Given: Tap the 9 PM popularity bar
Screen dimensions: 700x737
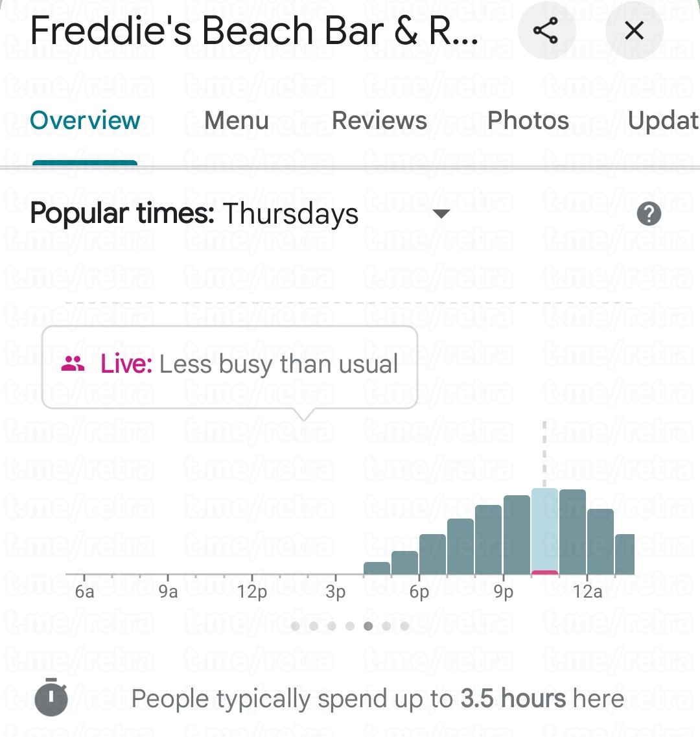Looking at the screenshot, I should pos(517,535).
